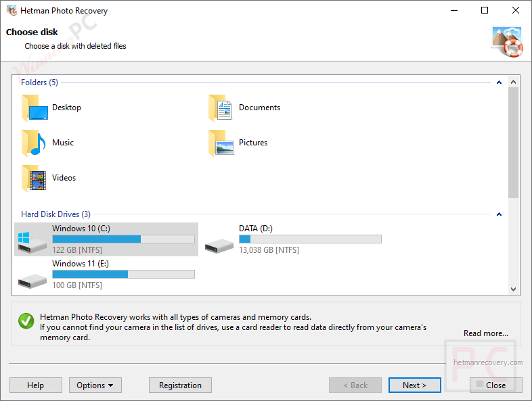
Task: Click the "Windows 11 (E:)" drive name
Action: 81,264
